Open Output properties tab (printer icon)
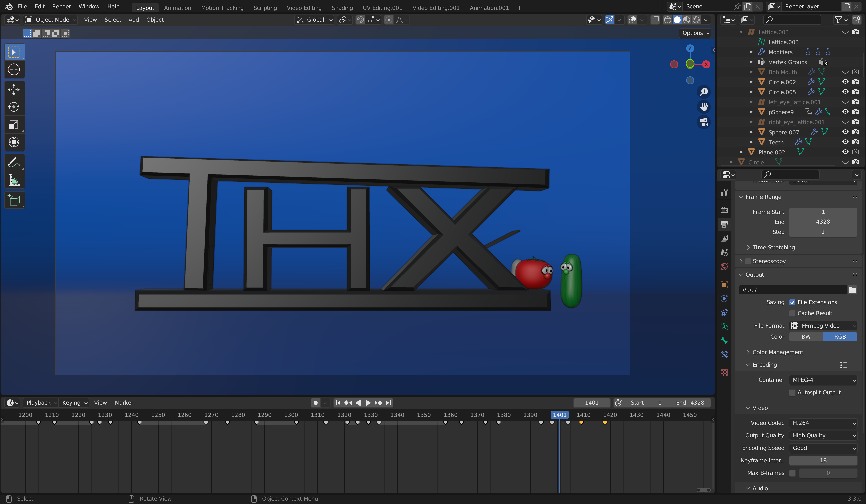This screenshot has height=504, width=866. pyautogui.click(x=724, y=224)
